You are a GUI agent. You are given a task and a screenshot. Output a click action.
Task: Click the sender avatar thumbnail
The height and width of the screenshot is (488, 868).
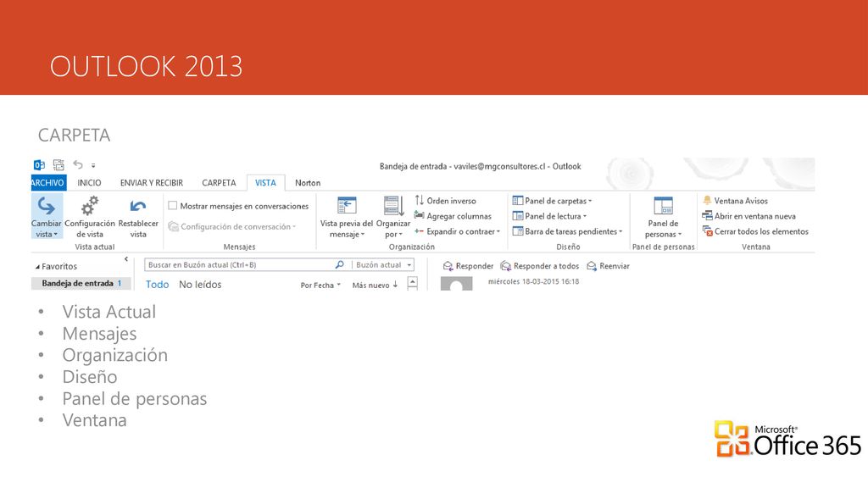457,283
